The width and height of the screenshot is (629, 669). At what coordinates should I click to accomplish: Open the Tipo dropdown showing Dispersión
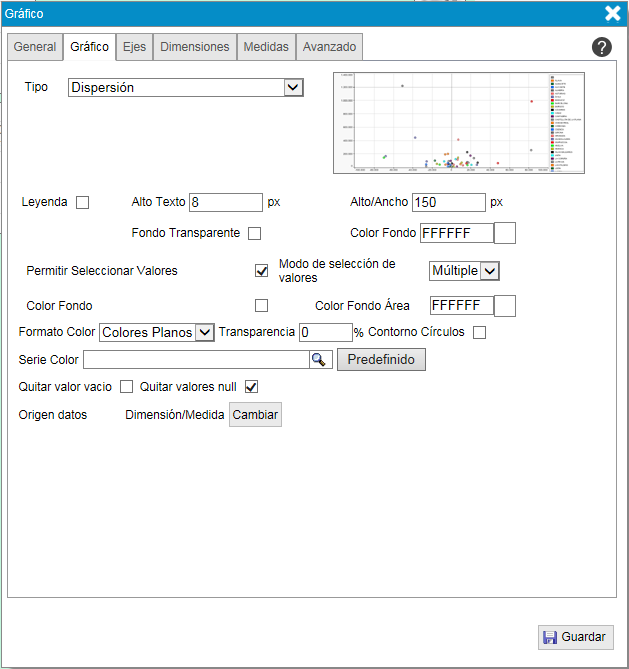[x=186, y=88]
